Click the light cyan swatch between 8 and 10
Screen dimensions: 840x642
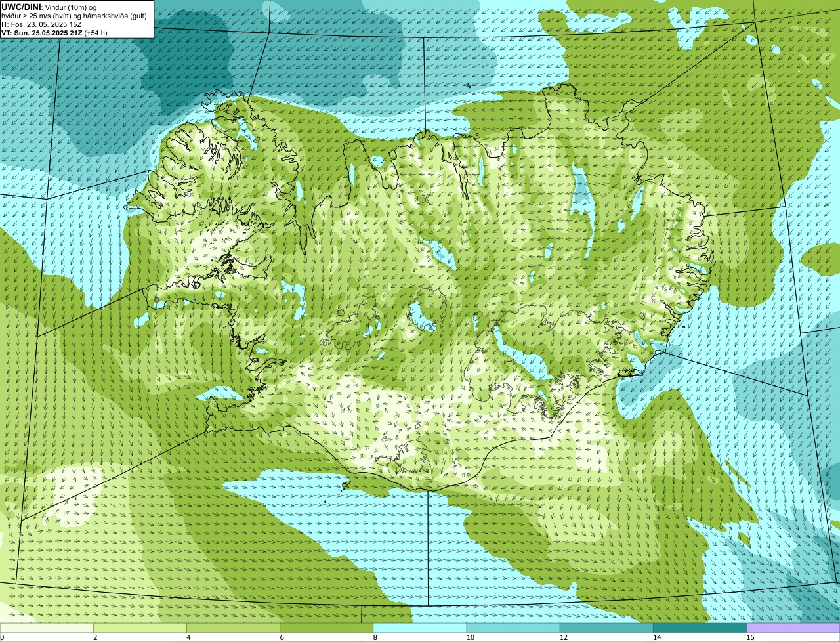tap(419, 628)
